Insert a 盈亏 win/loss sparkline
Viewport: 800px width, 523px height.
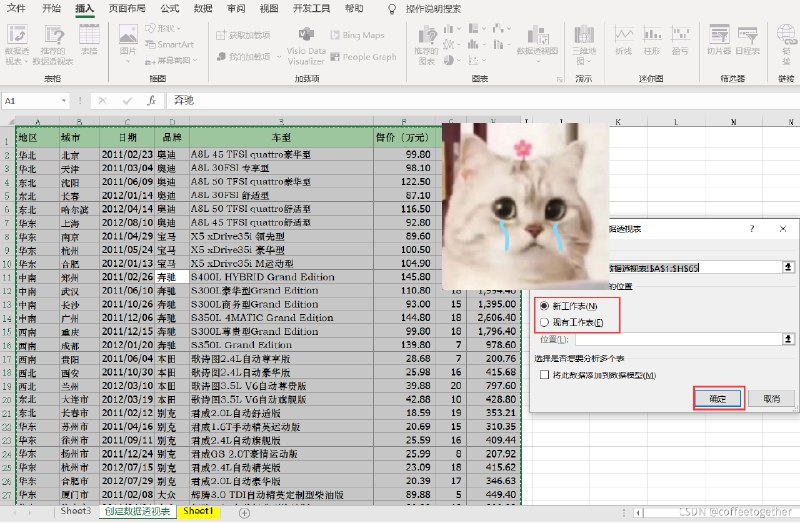pos(680,40)
